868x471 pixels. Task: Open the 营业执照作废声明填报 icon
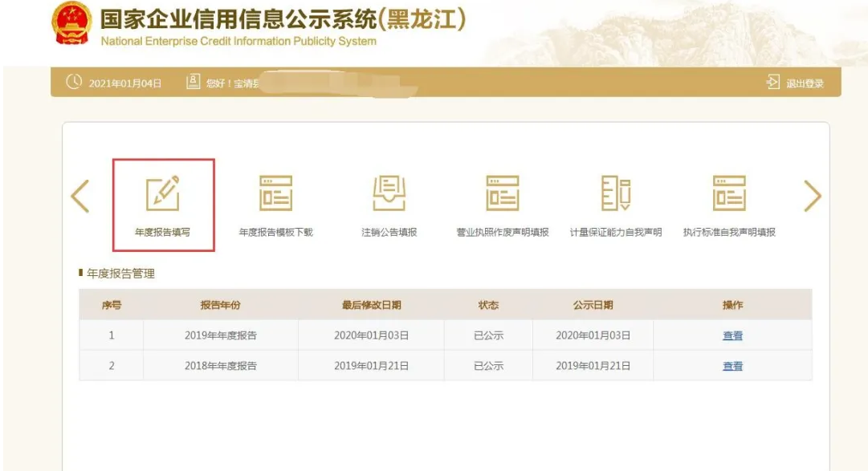[x=503, y=193]
